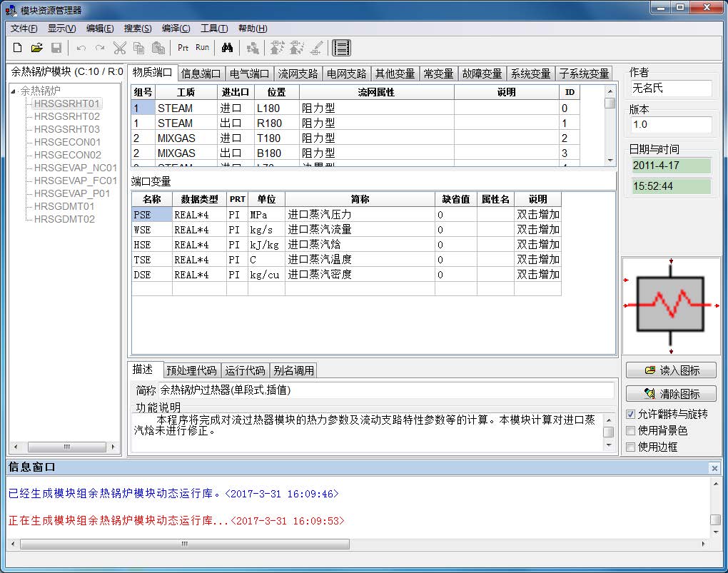Click the 清除图标 button
This screenshot has height=573, width=728.
click(672, 394)
